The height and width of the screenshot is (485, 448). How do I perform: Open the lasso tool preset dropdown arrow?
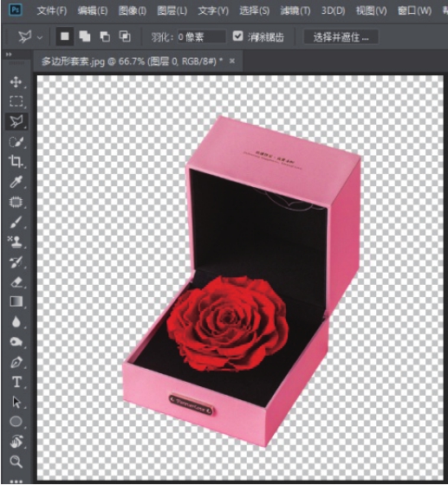(40, 37)
